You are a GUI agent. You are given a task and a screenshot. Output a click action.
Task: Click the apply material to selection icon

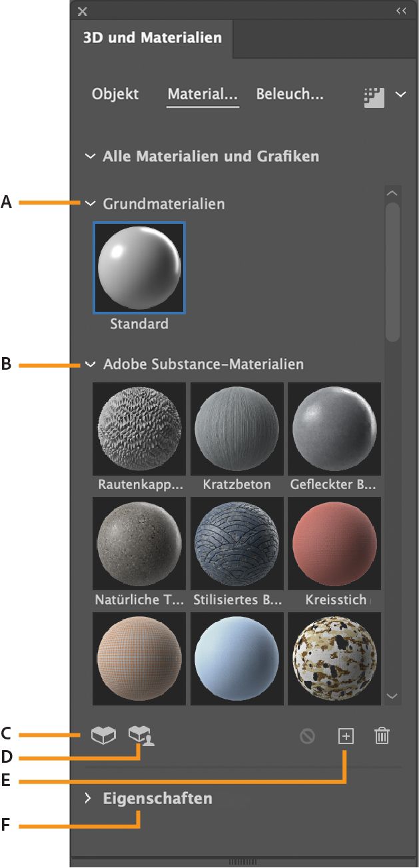141,735
